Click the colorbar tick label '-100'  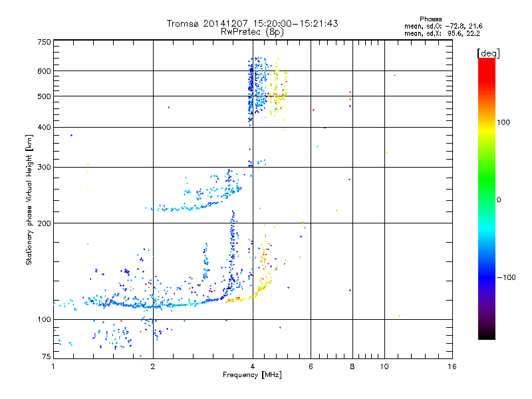click(507, 277)
